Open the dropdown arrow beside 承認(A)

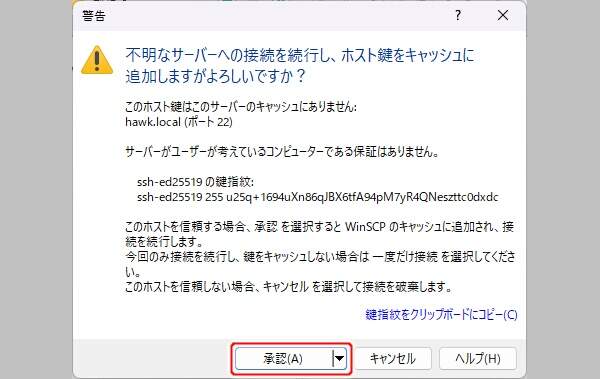tap(339, 359)
